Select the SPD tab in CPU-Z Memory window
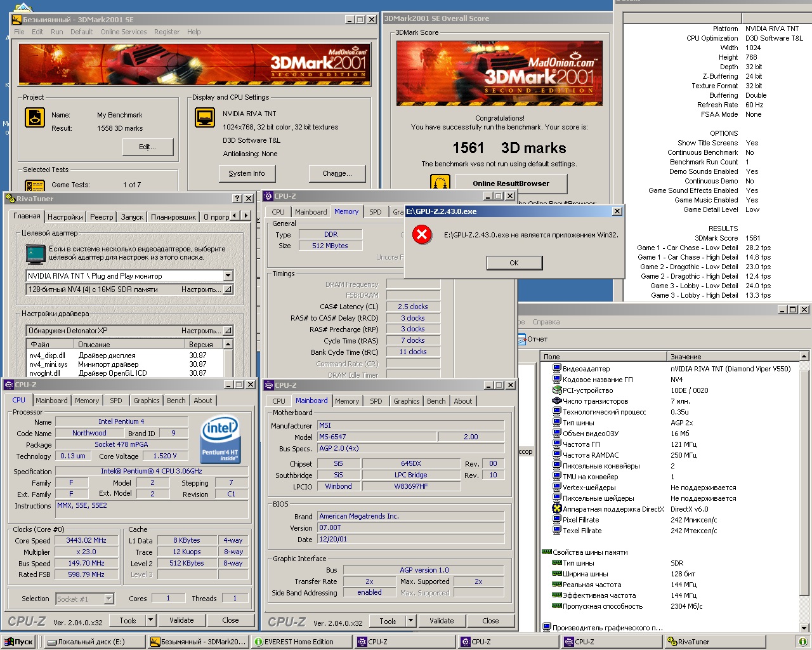 pyautogui.click(x=376, y=212)
